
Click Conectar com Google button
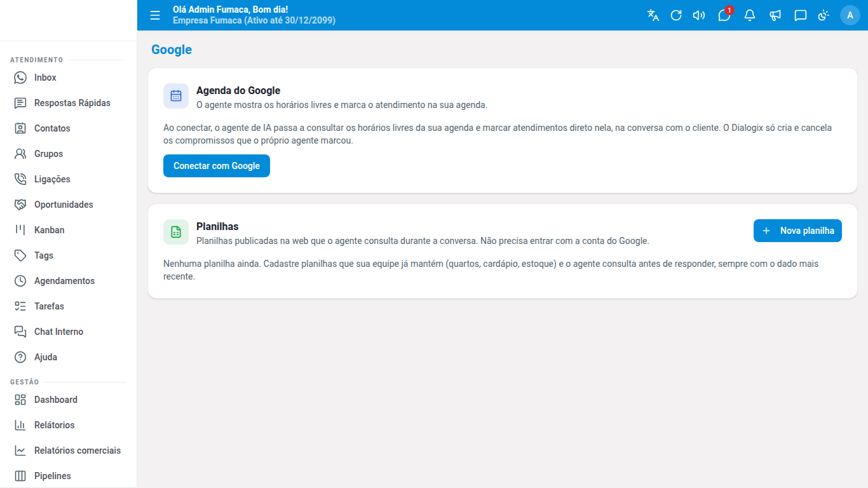coord(217,166)
